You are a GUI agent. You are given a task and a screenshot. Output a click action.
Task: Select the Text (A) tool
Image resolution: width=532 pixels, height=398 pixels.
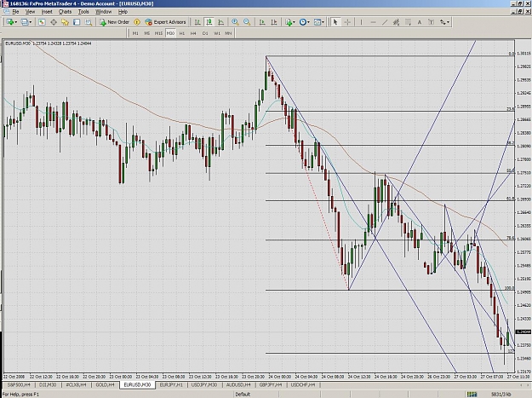420,22
